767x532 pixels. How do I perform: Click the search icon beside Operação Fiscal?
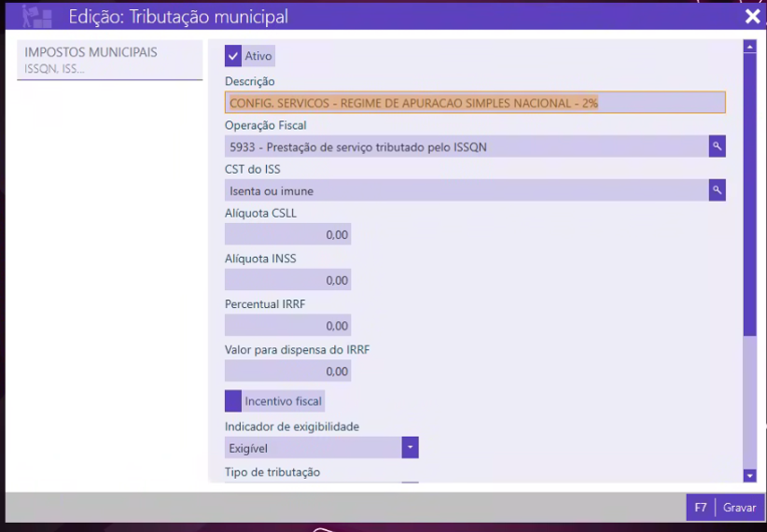717,147
